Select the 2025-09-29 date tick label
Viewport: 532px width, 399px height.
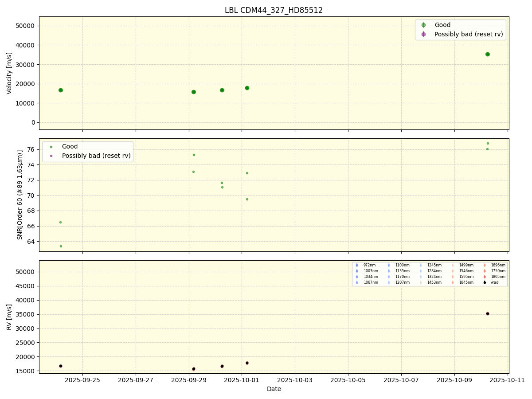point(189,380)
